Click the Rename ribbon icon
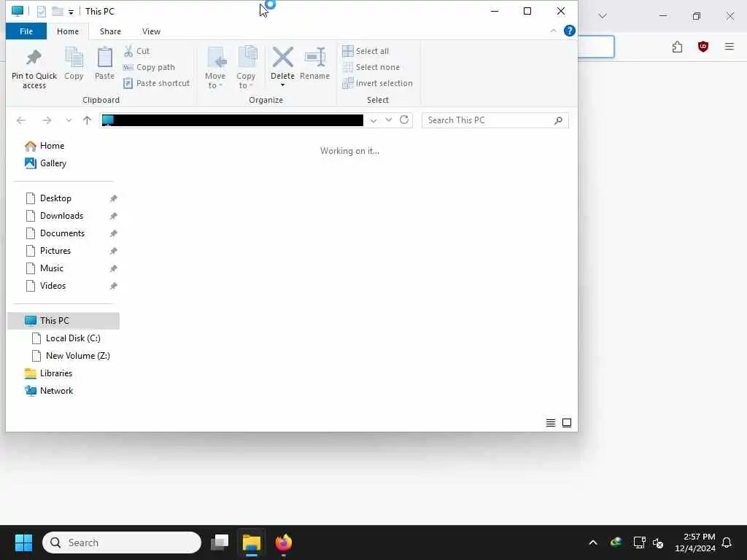This screenshot has width=747, height=560. [x=315, y=58]
